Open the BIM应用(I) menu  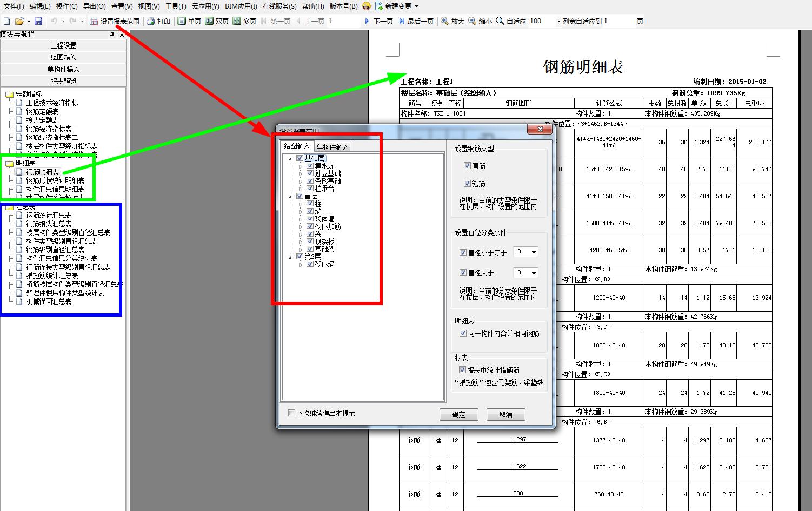241,6
